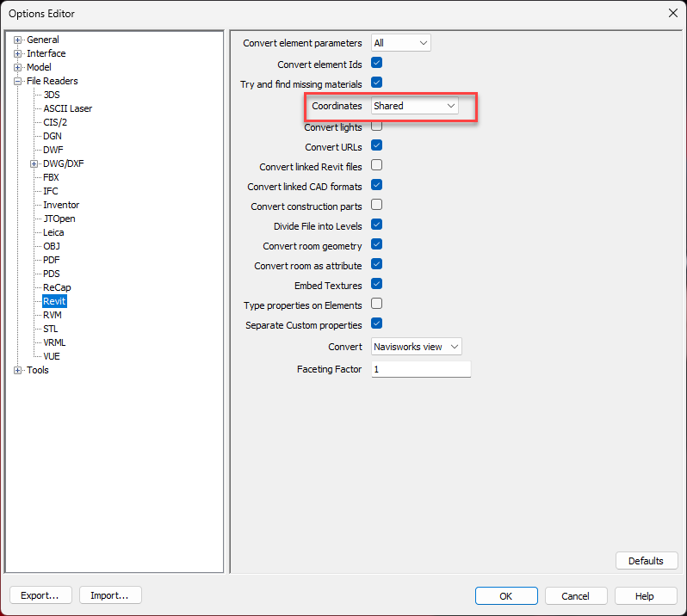Select DWG/DXF file reader
This screenshot has height=616, width=687.
tap(63, 163)
